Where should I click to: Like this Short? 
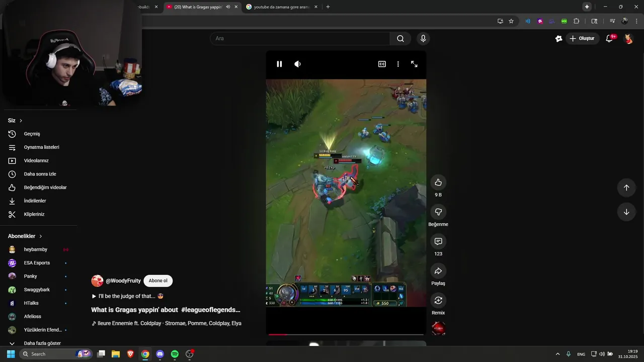438,182
